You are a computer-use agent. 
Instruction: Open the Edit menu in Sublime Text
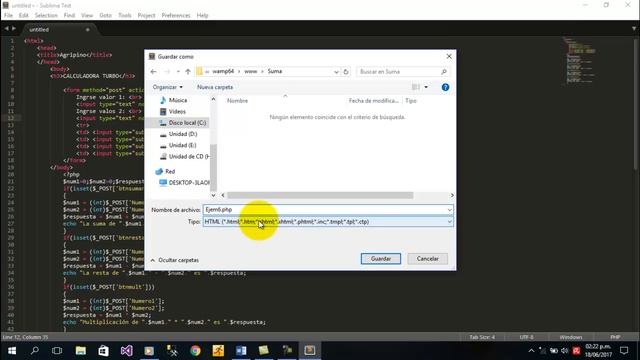coord(24,16)
